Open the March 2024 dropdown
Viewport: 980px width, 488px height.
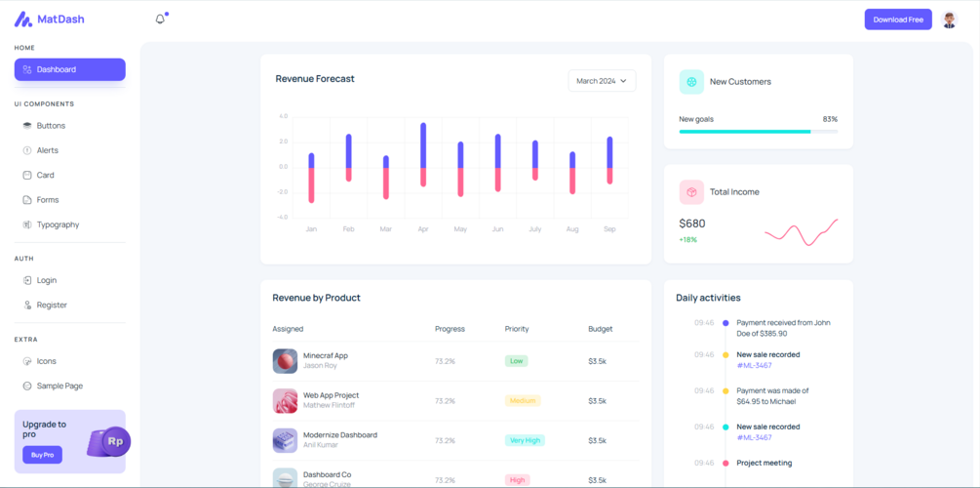tap(602, 81)
